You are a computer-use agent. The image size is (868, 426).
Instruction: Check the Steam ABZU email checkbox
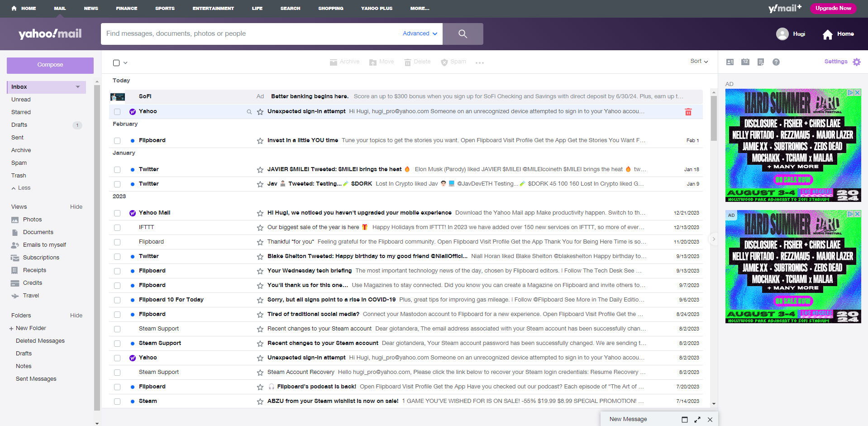click(x=117, y=402)
